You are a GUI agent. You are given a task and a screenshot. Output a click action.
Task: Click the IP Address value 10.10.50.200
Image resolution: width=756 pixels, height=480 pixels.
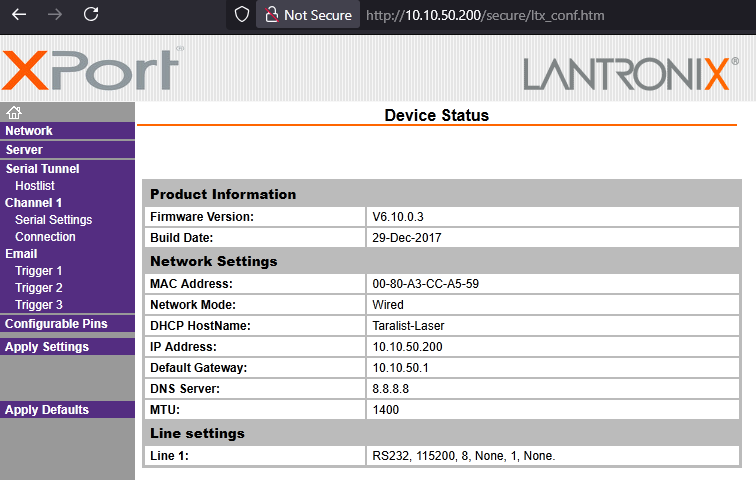pyautogui.click(x=407, y=347)
